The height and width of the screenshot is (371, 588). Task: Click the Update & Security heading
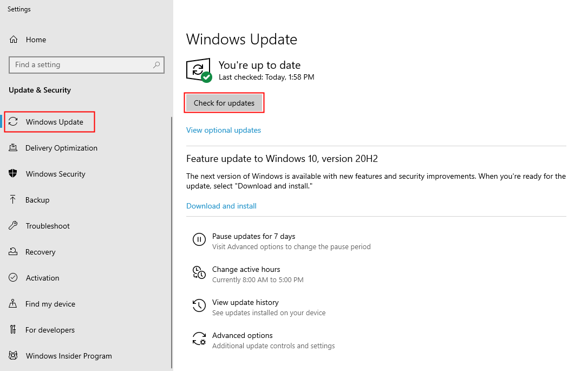40,90
